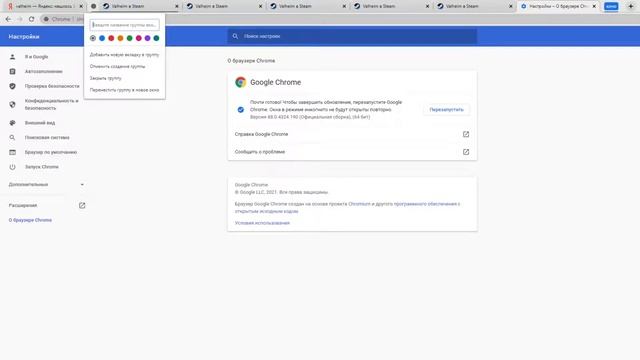
Task: Choose the teal group color
Action: click(156, 38)
